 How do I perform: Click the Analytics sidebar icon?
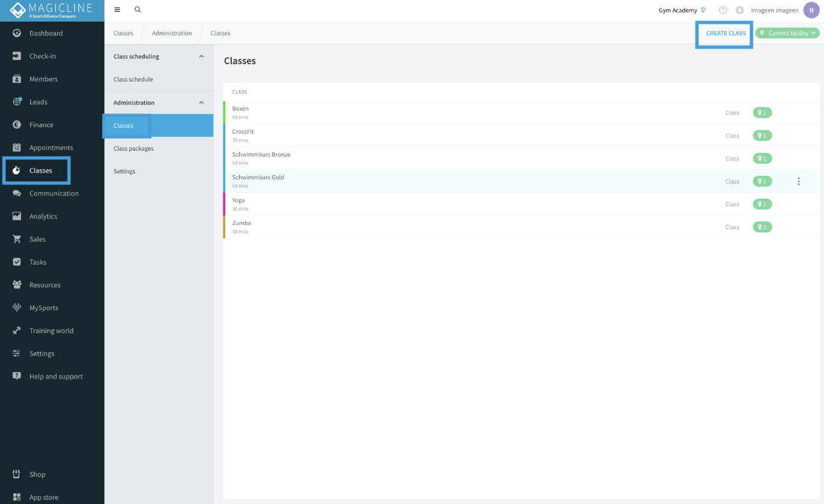coord(17,216)
